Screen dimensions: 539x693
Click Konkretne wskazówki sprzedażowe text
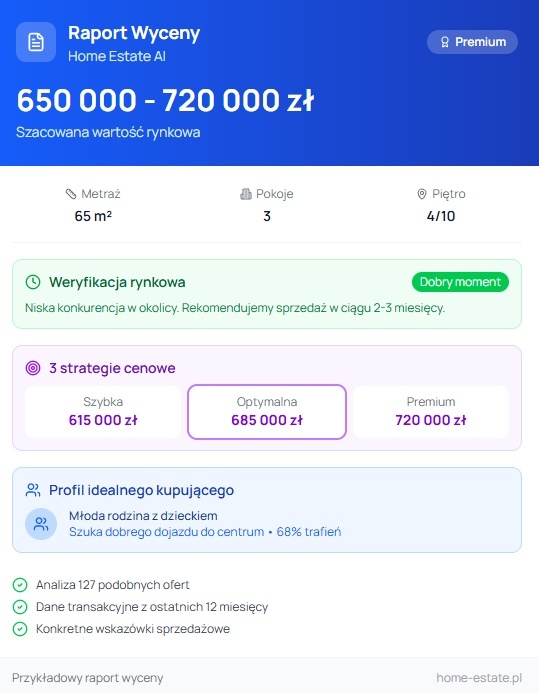(133, 629)
